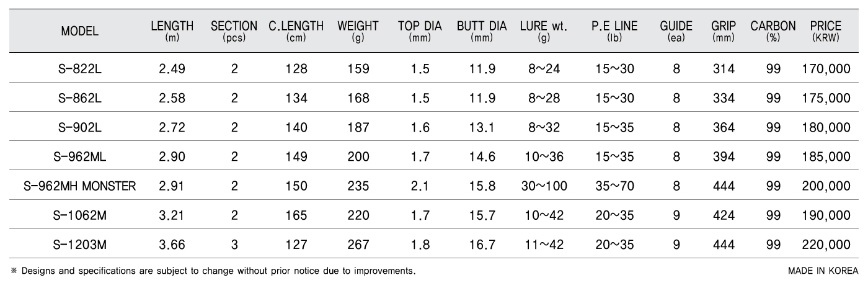
Task: Select the BUTT DIA column header
Action: [482, 31]
